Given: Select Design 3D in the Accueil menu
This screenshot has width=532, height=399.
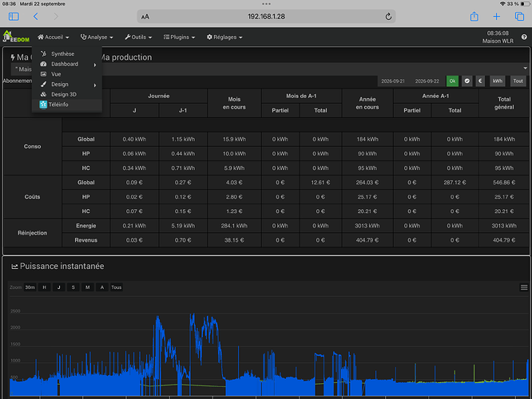Looking at the screenshot, I should (64, 94).
